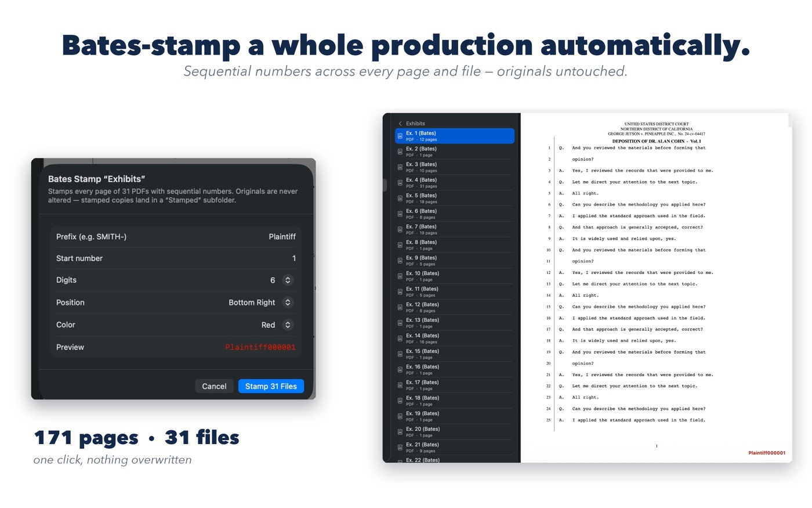
Task: Click the back chevron beside Exhibits
Action: (x=400, y=124)
